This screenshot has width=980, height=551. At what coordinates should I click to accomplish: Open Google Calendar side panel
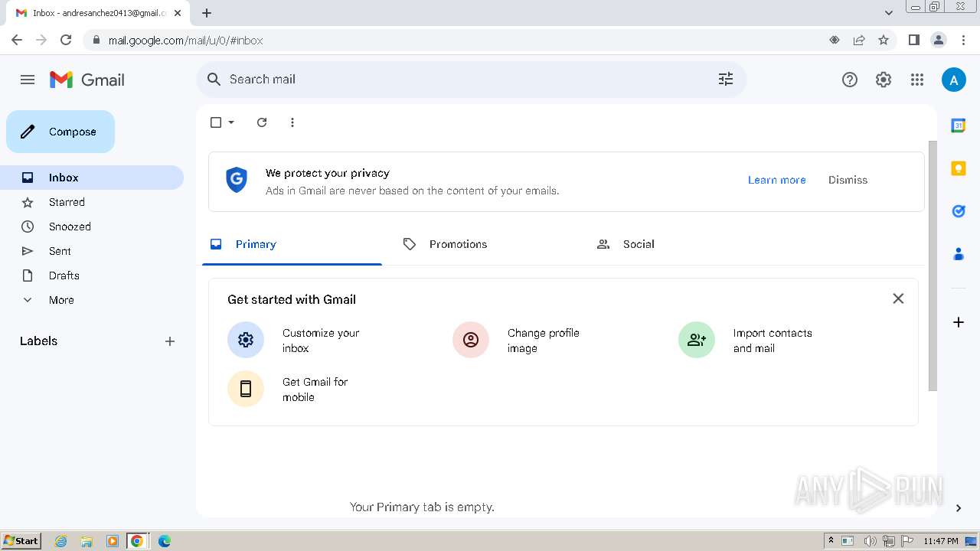tap(958, 126)
